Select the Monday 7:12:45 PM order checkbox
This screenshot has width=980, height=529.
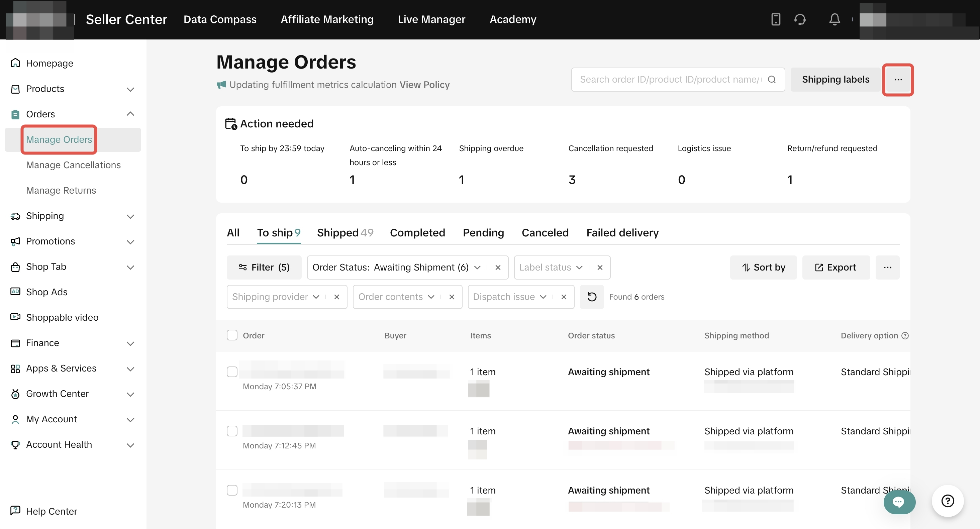[232, 431]
